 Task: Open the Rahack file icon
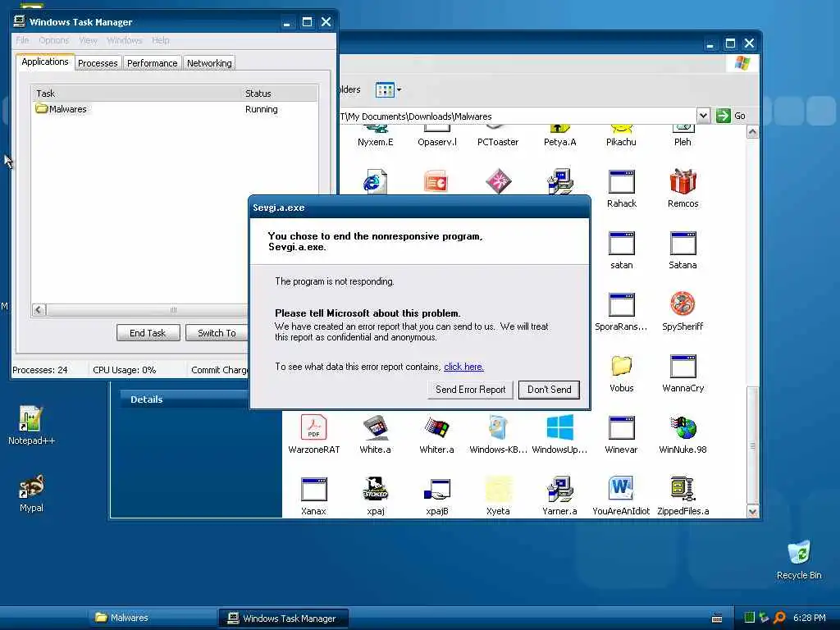tap(622, 182)
